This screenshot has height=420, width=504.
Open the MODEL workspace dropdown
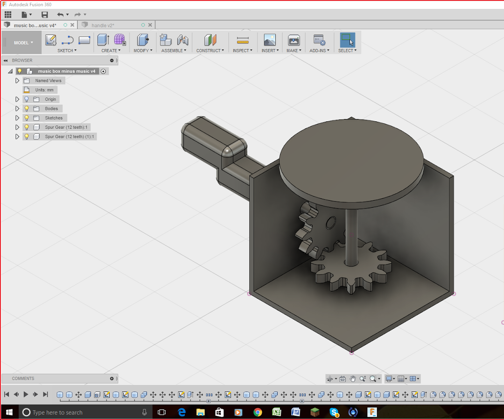(23, 43)
